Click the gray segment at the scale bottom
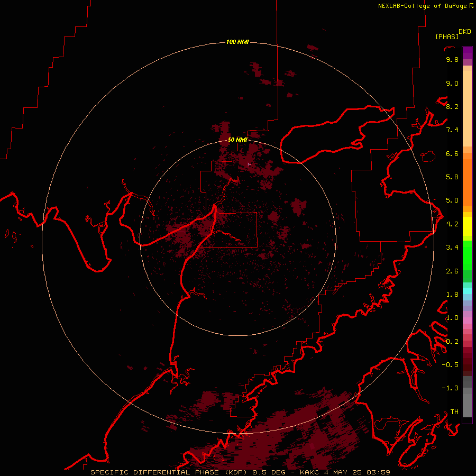The height and width of the screenshot is (476, 476). click(x=467, y=397)
